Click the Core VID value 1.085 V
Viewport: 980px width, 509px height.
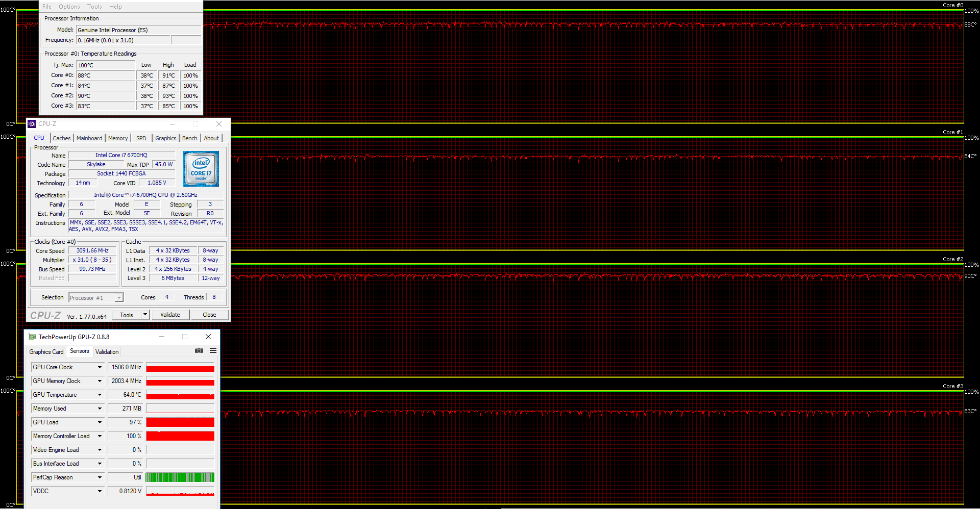[157, 183]
